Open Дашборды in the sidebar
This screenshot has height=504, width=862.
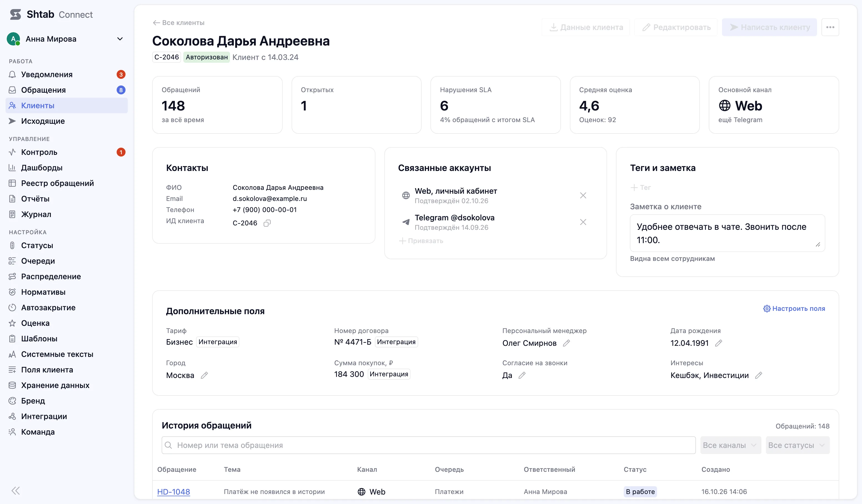[67, 168]
